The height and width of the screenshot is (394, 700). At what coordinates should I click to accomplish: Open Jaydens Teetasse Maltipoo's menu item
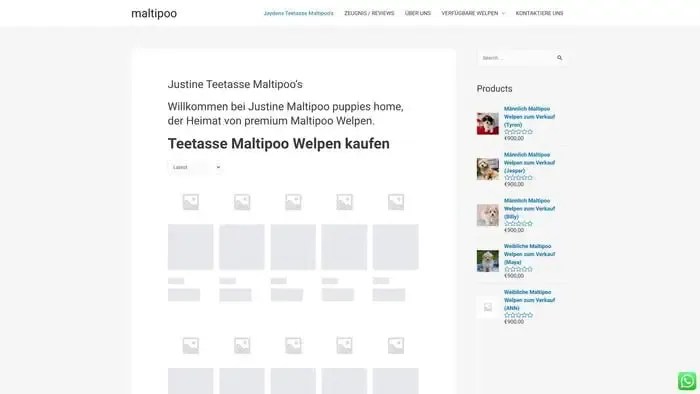[x=298, y=13]
